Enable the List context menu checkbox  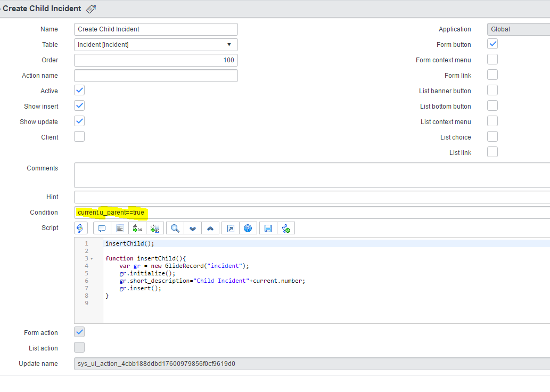tap(492, 121)
